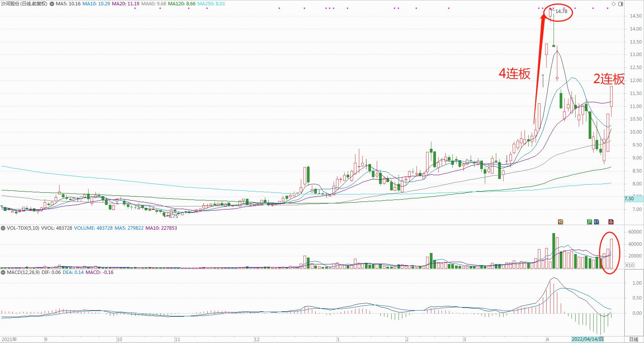Click the diamond icon at chart top-right
Screen dimensions: 644x343
613,4
